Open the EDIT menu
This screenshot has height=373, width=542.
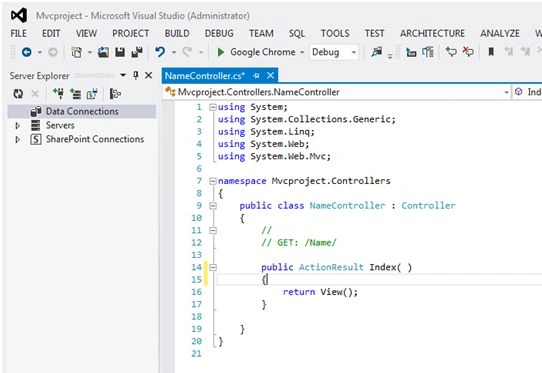[x=51, y=33]
